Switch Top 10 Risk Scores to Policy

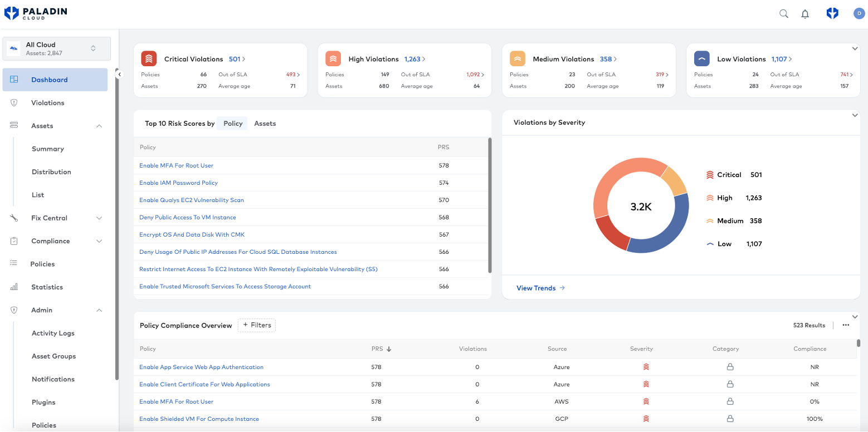point(233,124)
